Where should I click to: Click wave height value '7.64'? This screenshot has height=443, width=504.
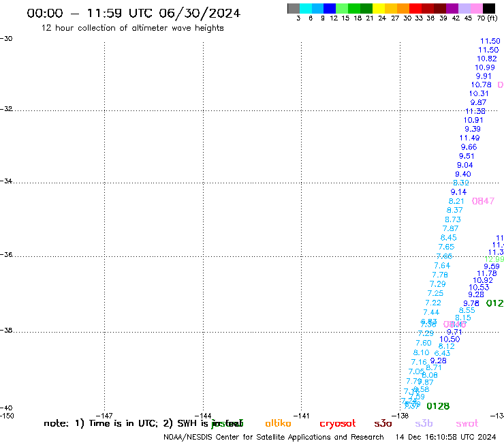click(442, 265)
